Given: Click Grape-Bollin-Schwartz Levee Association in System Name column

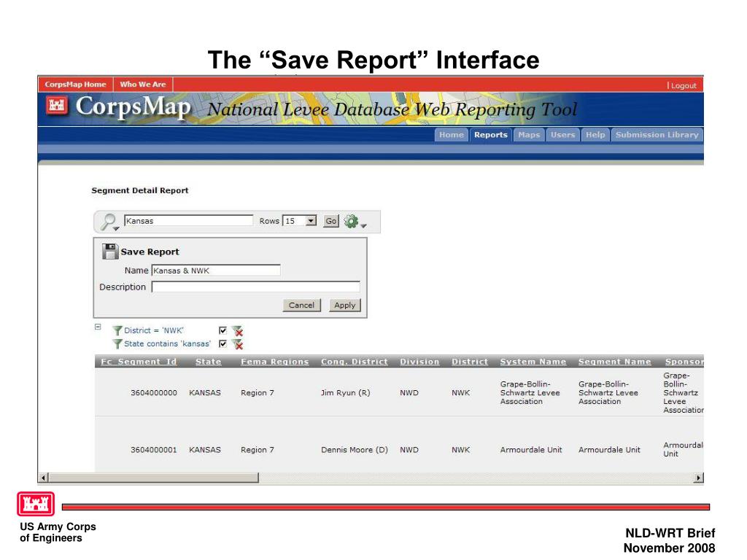Looking at the screenshot, I should click(530, 393).
